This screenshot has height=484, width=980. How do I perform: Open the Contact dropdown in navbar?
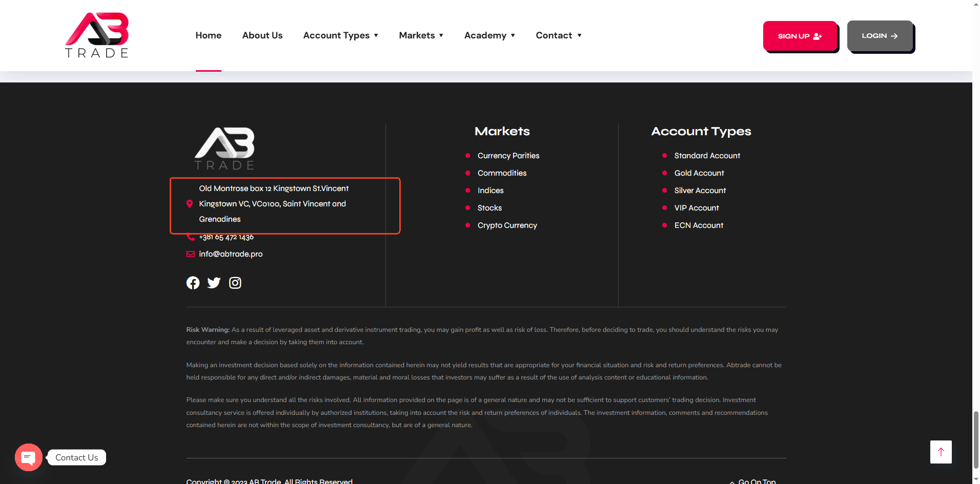click(558, 35)
